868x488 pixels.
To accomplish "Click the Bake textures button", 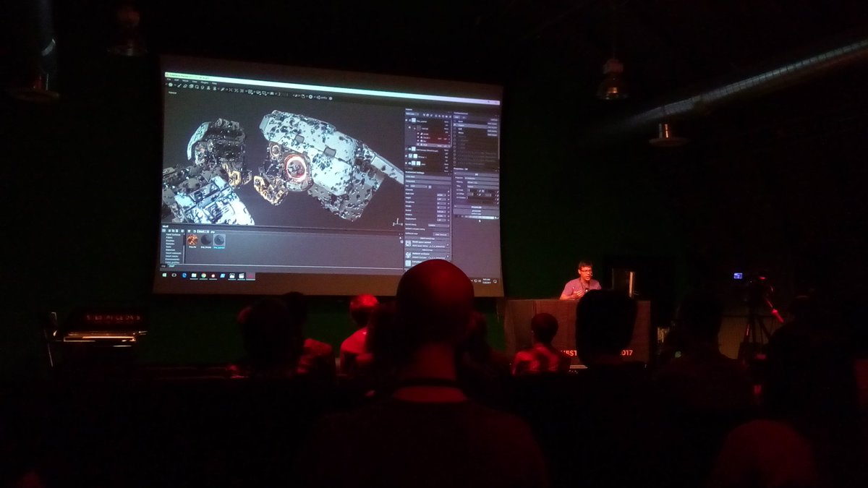I will pos(441,235).
